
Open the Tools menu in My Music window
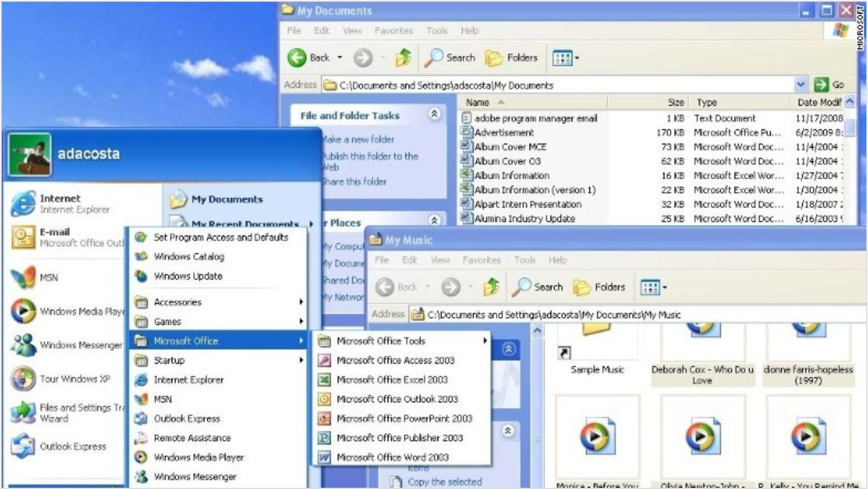525,260
